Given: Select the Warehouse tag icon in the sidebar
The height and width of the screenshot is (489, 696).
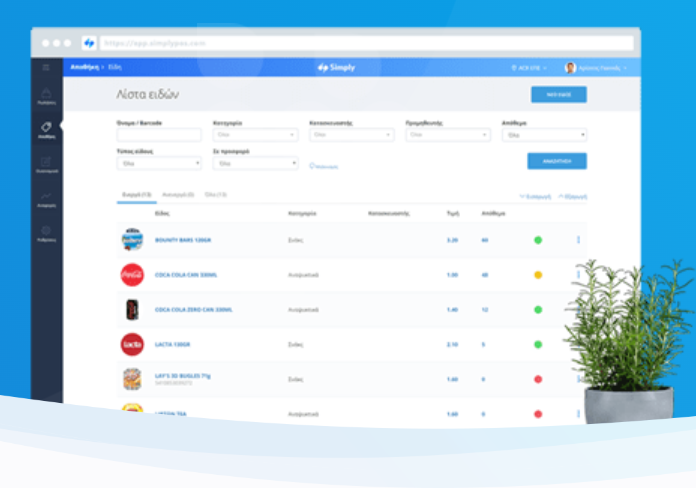Looking at the screenshot, I should pos(46,128).
